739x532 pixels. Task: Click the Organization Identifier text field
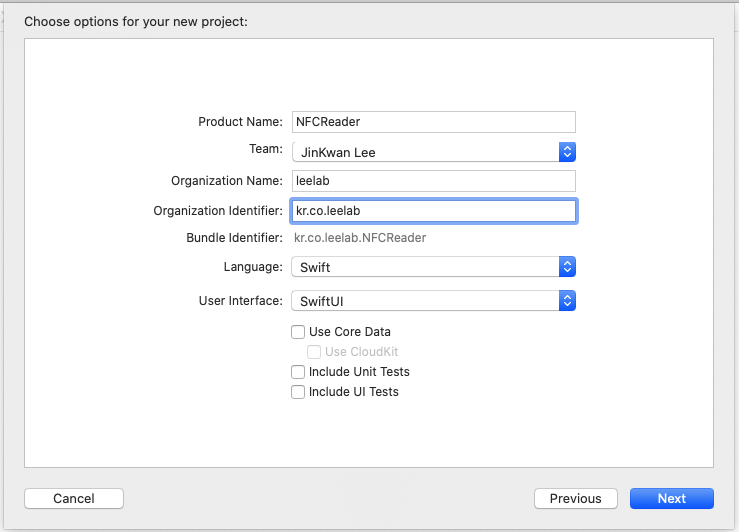pyautogui.click(x=433, y=211)
